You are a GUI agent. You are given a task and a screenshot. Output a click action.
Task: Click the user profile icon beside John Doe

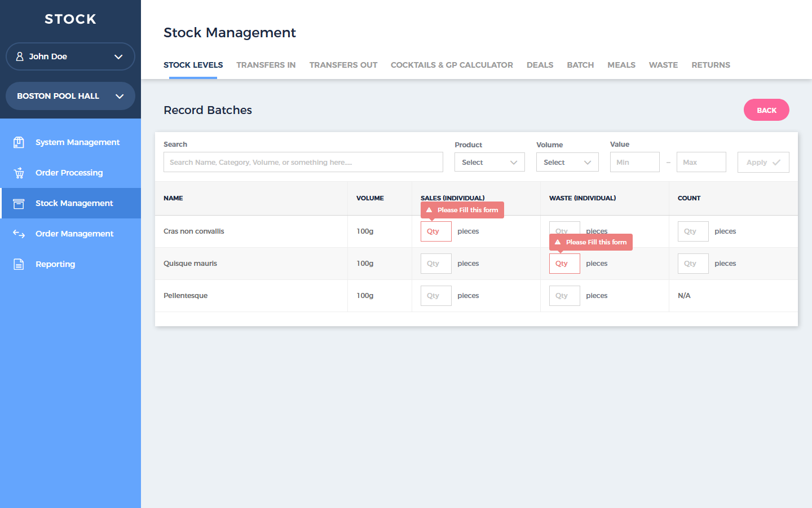20,56
